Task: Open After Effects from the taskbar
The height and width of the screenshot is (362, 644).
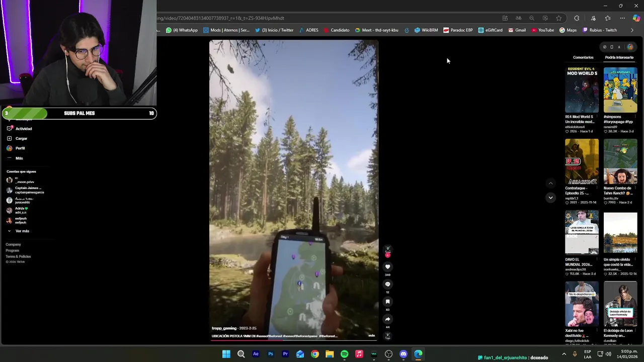Action: click(x=256, y=354)
